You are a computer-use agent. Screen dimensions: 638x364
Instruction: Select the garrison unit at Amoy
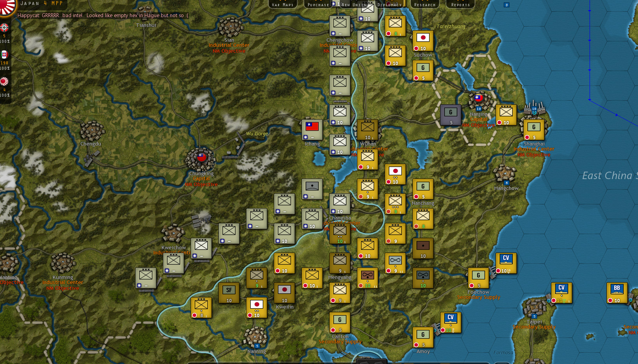(x=423, y=337)
